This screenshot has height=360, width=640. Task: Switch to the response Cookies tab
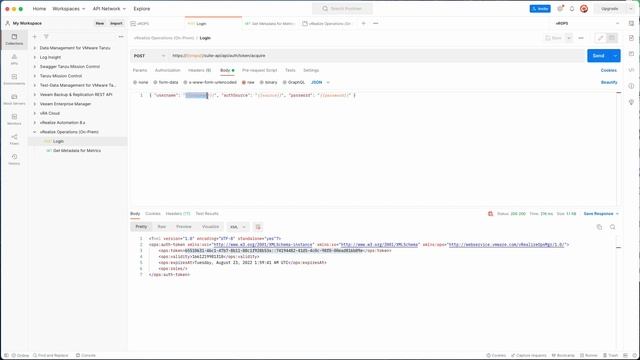(153, 213)
